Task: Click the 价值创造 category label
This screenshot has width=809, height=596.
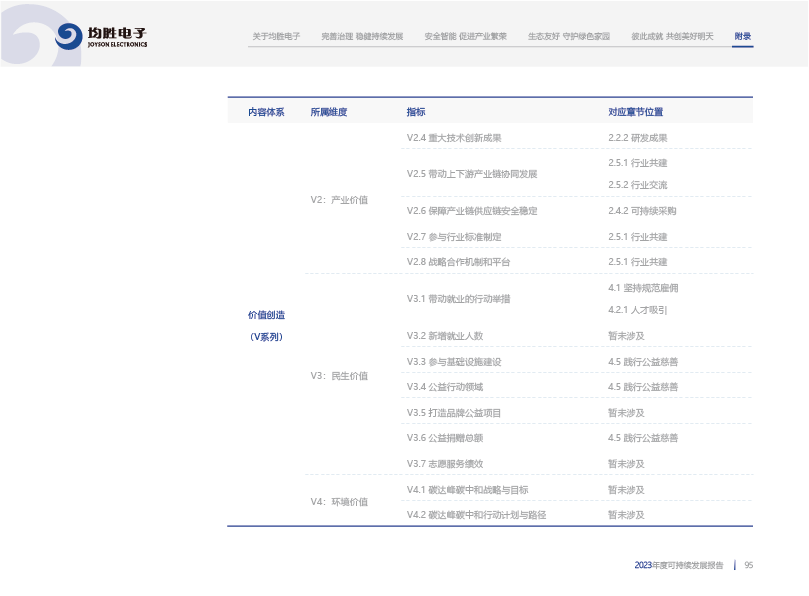Action: [x=266, y=315]
